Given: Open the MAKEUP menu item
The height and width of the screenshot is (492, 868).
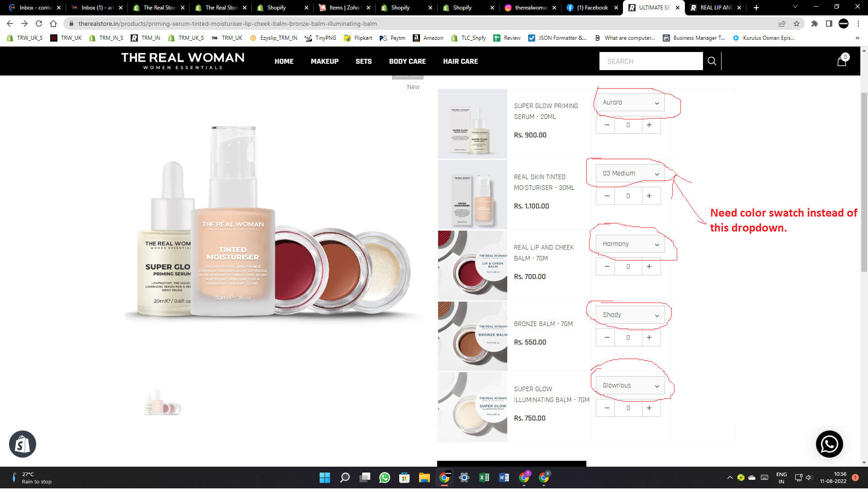Looking at the screenshot, I should (324, 61).
